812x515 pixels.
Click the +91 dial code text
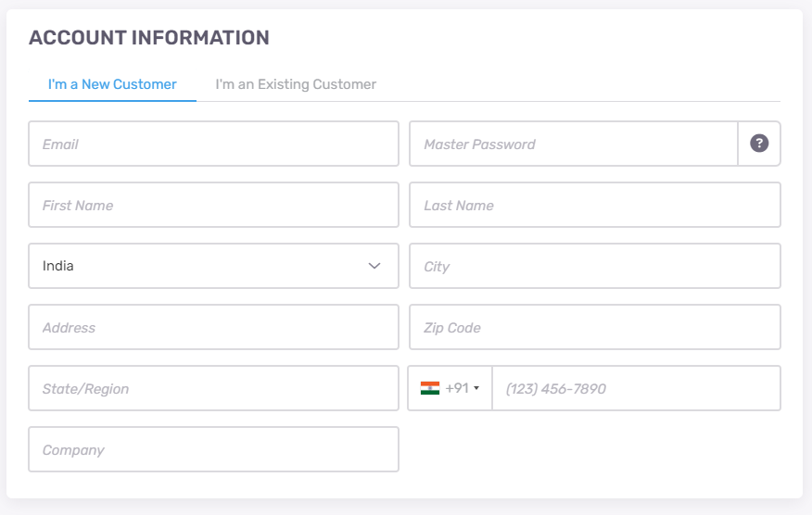tap(457, 388)
